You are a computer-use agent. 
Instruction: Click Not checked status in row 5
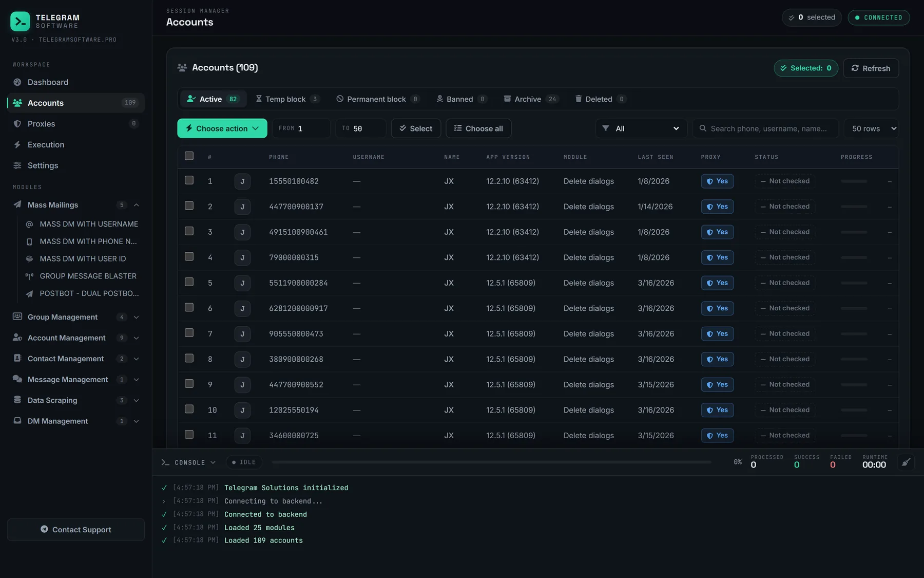[785, 283]
